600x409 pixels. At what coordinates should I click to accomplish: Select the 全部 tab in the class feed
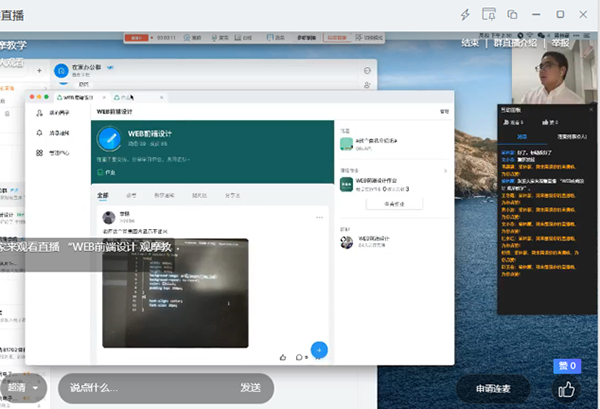click(x=103, y=196)
